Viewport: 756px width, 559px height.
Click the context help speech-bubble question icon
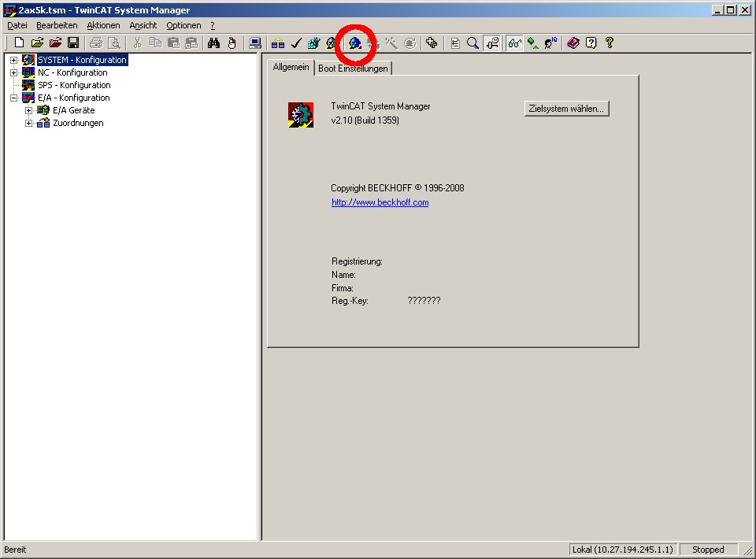click(591, 43)
